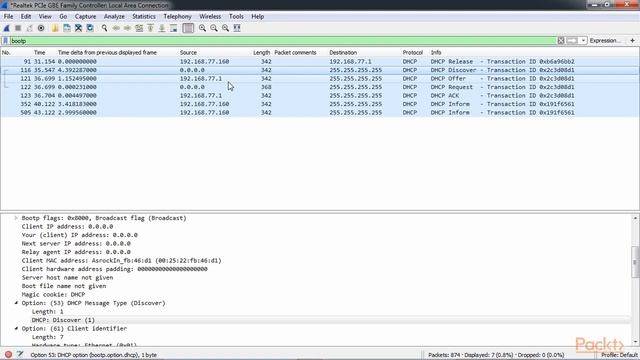This screenshot has width=640, height=360.
Task: Open the Edit menu
Action: [26, 17]
